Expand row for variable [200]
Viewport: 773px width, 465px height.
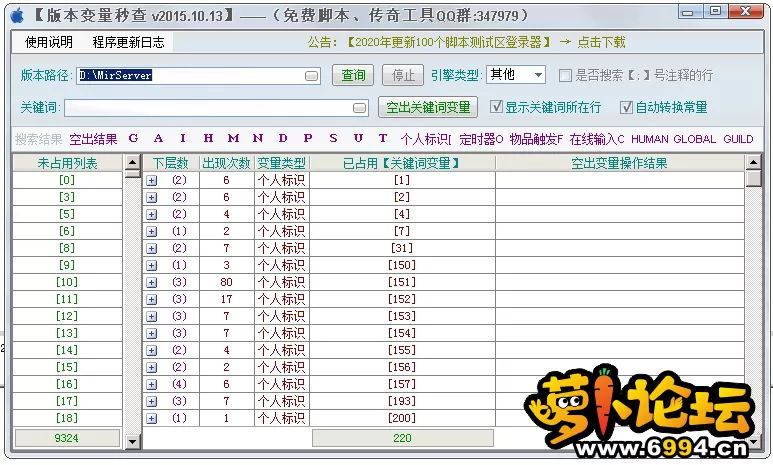tap(152, 419)
